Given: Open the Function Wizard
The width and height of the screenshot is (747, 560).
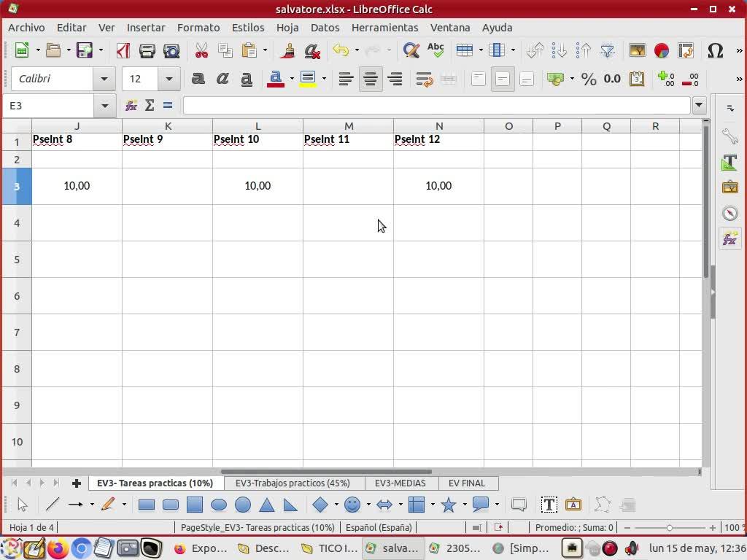Looking at the screenshot, I should [x=131, y=105].
